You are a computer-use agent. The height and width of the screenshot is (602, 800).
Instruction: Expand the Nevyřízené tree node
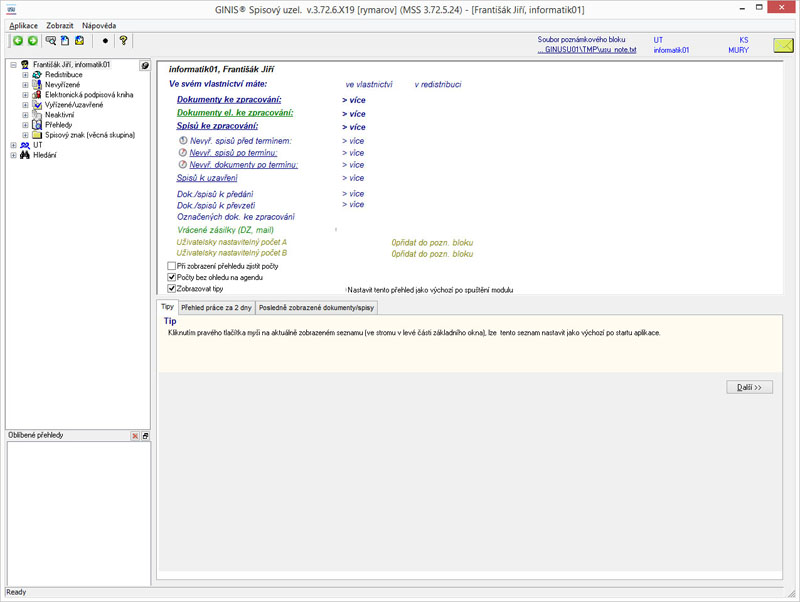tap(25, 85)
